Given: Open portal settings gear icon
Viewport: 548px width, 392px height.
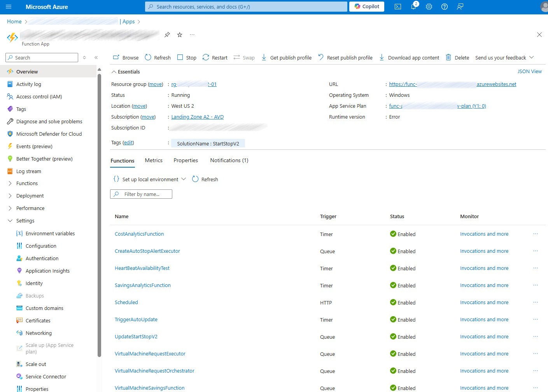Looking at the screenshot, I should click(429, 7).
